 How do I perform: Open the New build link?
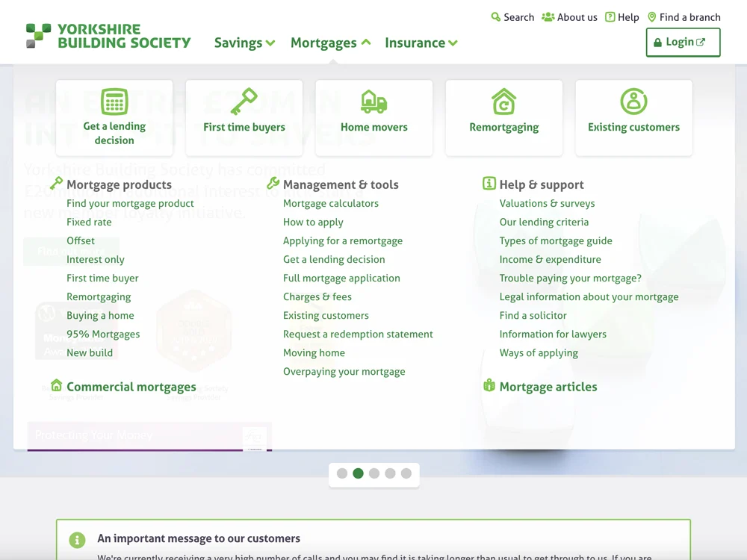90,353
